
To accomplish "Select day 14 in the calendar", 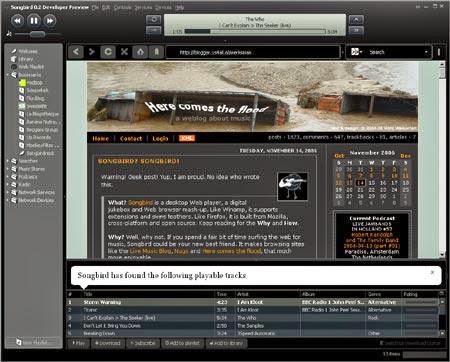I will [x=360, y=183].
